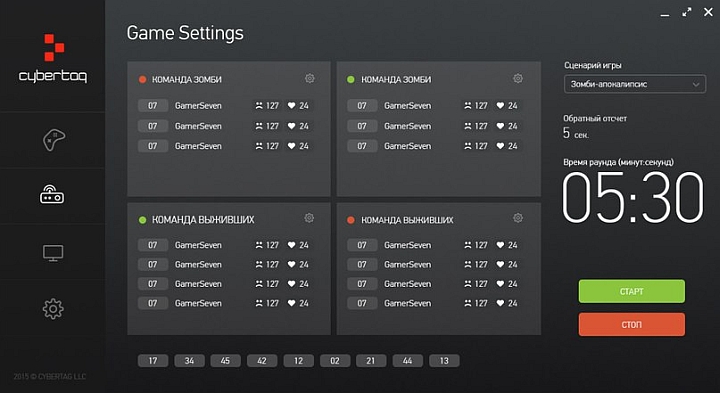Screen dimensions: 720x393
Task: Click the cybertag logo
Action: (53, 58)
